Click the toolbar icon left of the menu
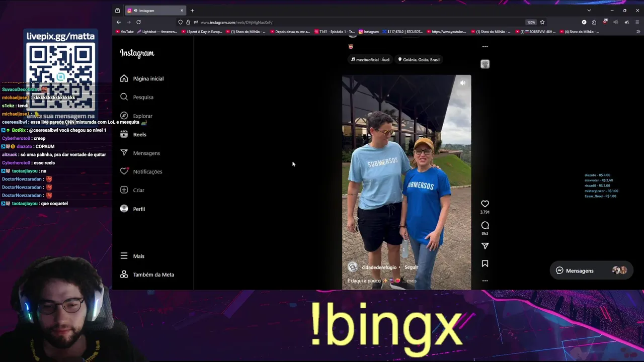 tap(626, 22)
